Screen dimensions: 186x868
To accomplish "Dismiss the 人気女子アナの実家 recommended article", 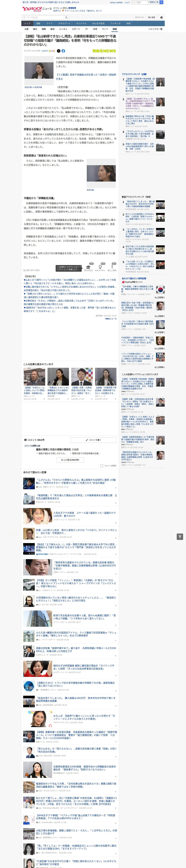I will pyautogui.click(x=116, y=523).
